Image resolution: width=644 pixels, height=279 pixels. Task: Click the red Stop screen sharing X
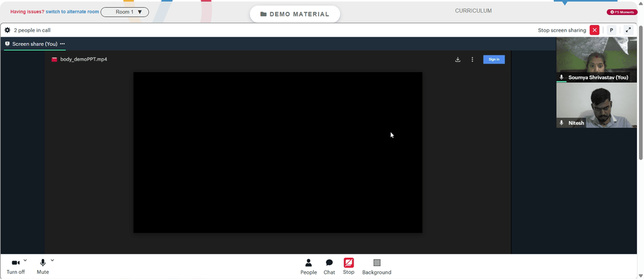(594, 30)
